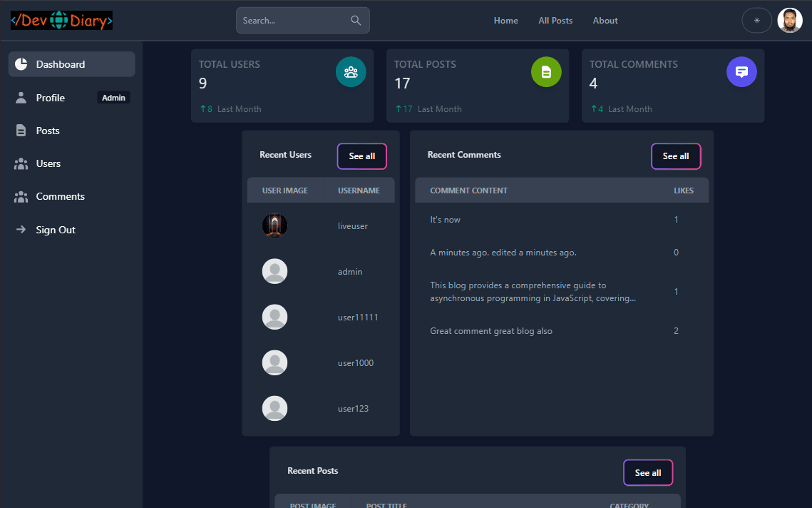
Task: Click the Total Posts document icon
Action: pyautogui.click(x=546, y=72)
